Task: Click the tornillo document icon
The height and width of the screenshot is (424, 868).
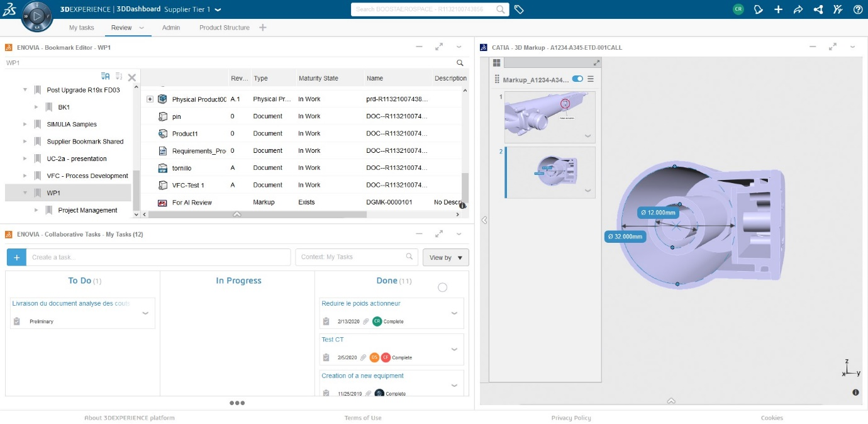Action: [162, 168]
